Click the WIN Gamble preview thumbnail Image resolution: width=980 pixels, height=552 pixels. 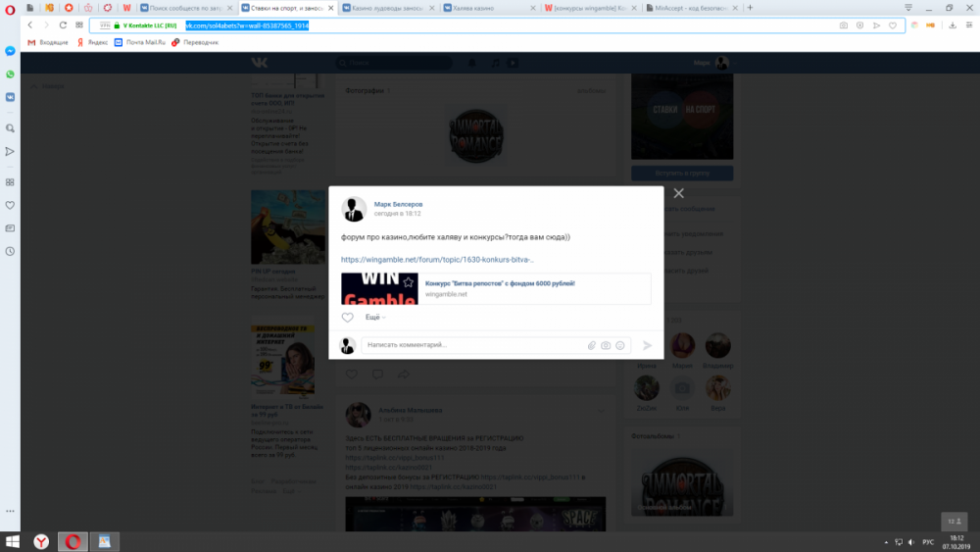coord(379,289)
